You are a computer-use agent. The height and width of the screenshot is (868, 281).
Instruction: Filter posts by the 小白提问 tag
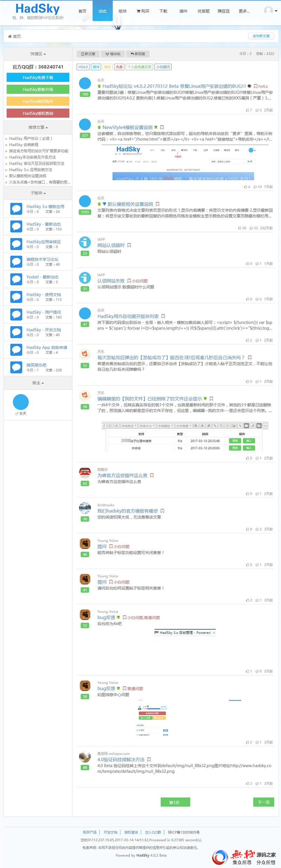pos(163,67)
